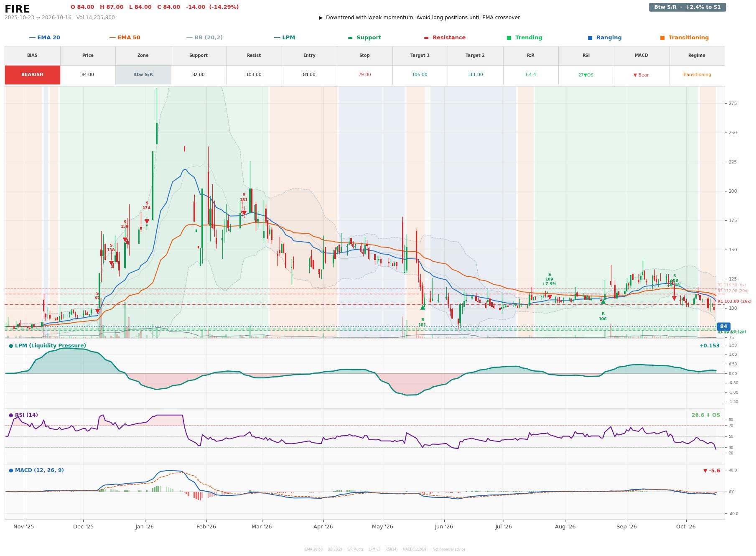Click the R:R column header
This screenshot has height=556, width=756.
point(530,56)
